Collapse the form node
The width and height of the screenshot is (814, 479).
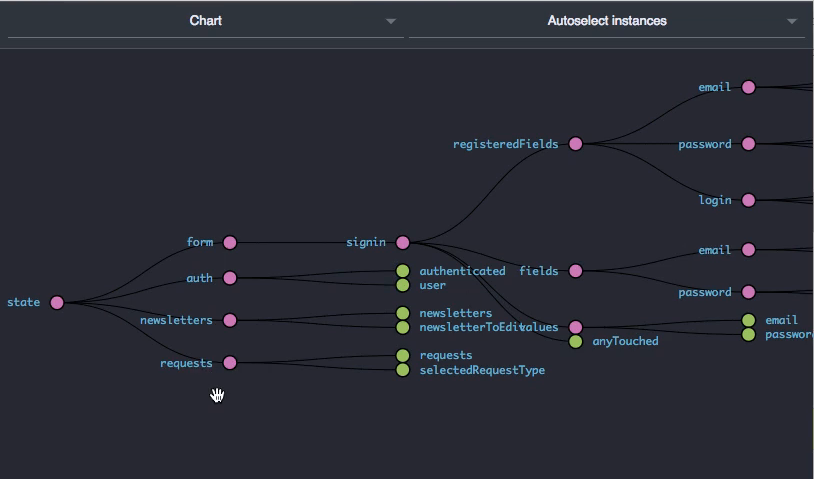[230, 242]
